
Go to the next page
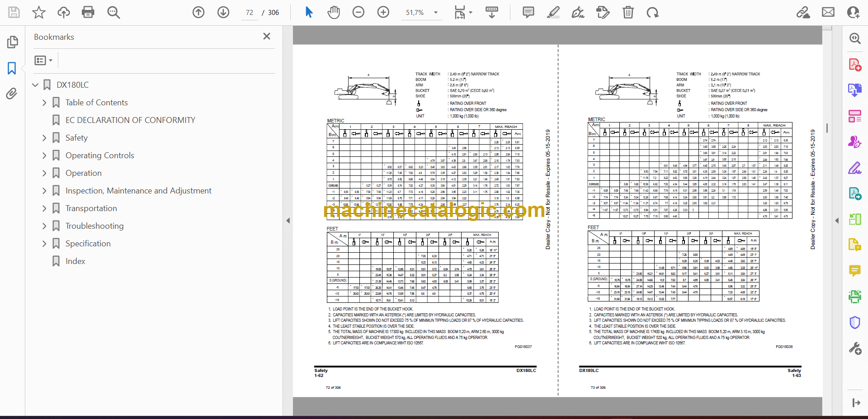223,12
